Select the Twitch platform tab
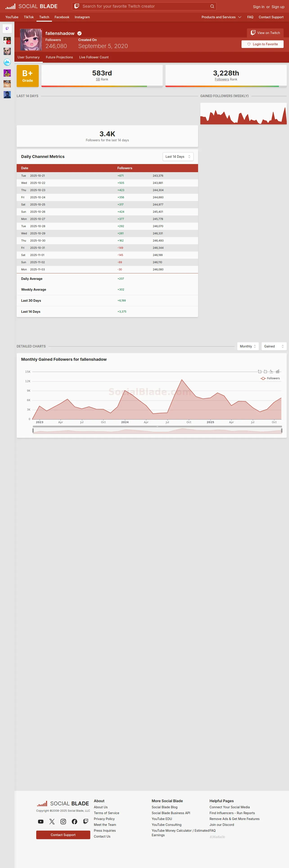 tap(44, 17)
